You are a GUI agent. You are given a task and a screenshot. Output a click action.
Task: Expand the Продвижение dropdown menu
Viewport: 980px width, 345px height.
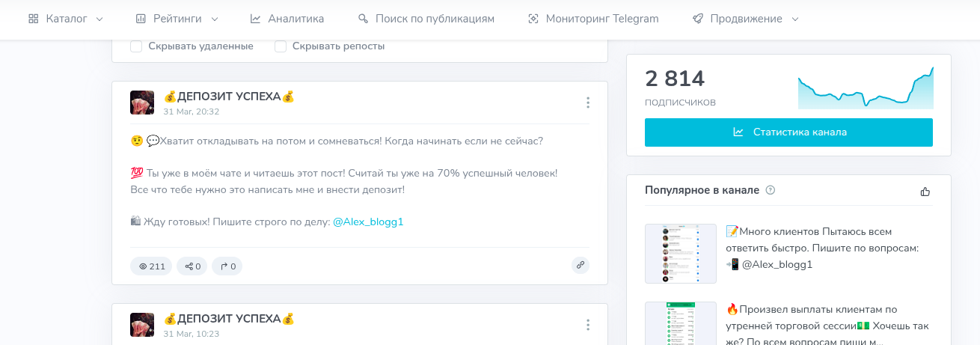[x=745, y=19]
